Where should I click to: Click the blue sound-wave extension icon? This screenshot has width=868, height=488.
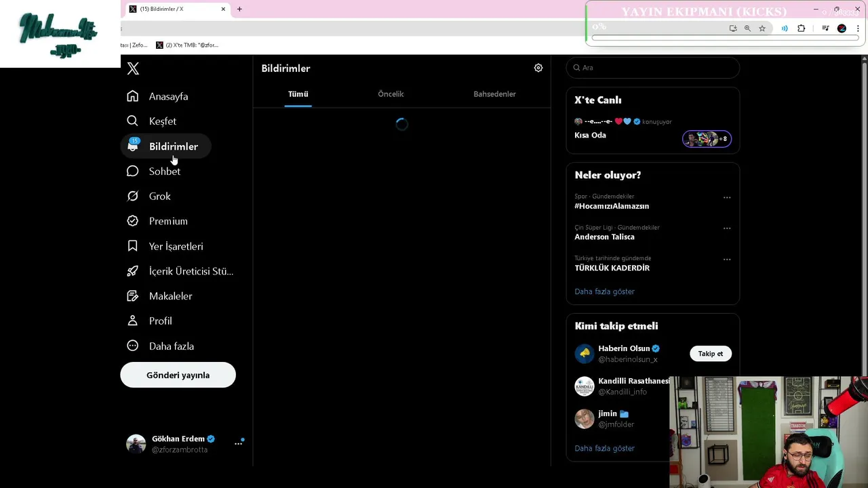[785, 28]
